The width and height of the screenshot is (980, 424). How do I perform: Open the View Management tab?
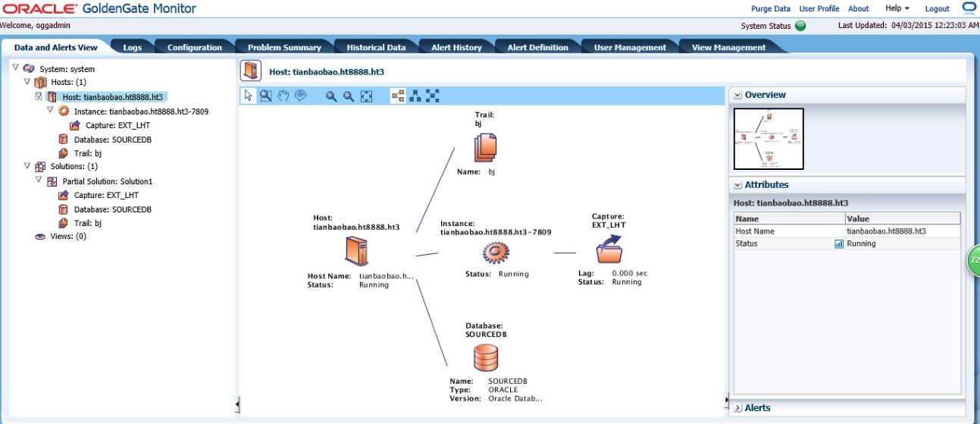[728, 47]
